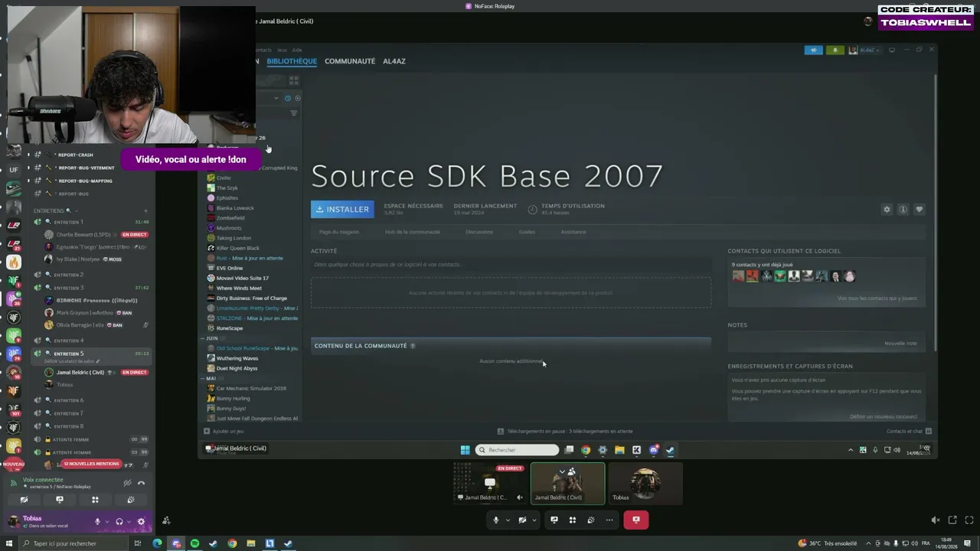
Task: Open the Steam library filter icon
Action: point(293,113)
